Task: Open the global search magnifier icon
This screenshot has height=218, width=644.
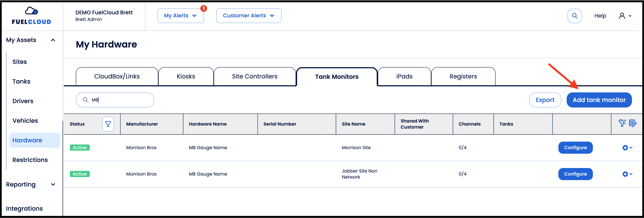Action: [575, 16]
